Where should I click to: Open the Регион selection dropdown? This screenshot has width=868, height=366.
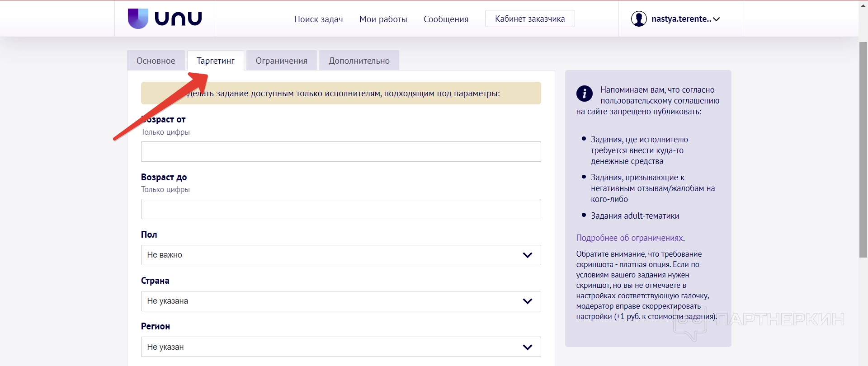pyautogui.click(x=341, y=347)
